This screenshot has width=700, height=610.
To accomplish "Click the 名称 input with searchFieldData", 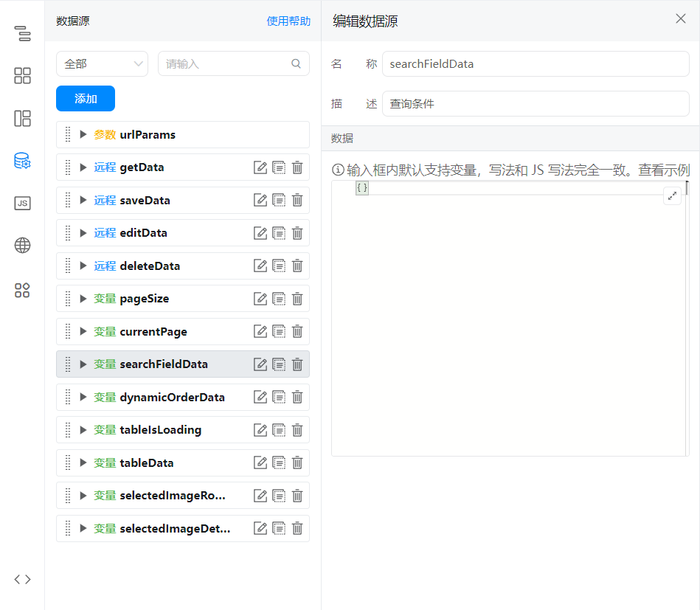I will [x=536, y=64].
